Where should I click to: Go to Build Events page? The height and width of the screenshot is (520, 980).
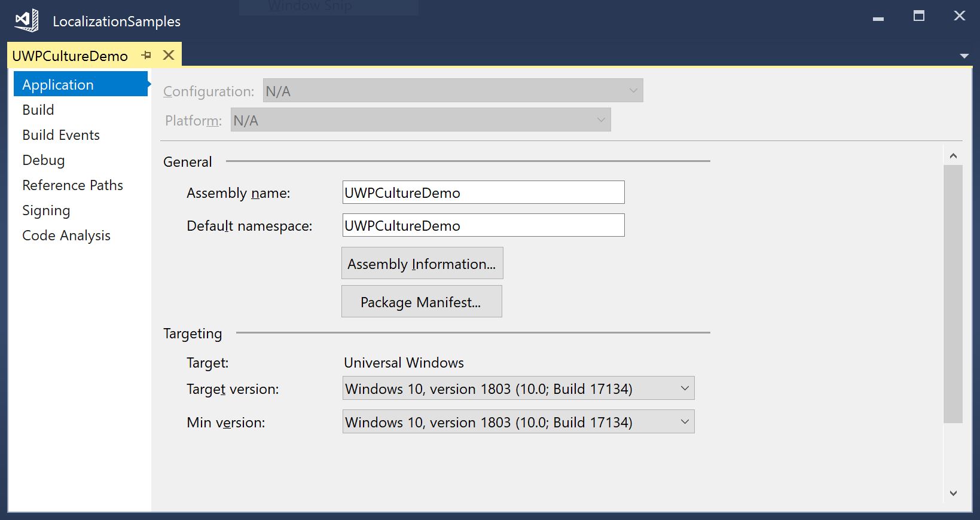pyautogui.click(x=61, y=135)
